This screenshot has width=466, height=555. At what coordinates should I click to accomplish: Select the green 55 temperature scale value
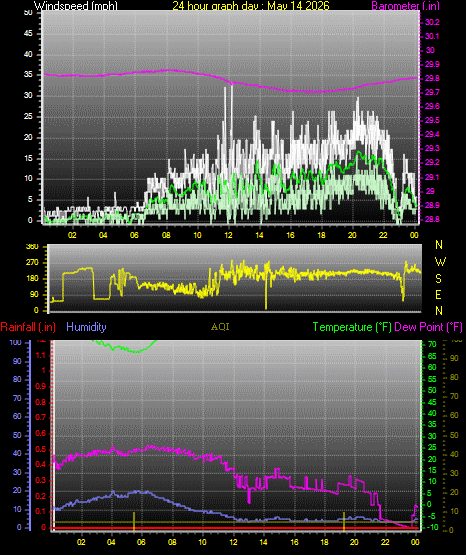[x=432, y=379]
